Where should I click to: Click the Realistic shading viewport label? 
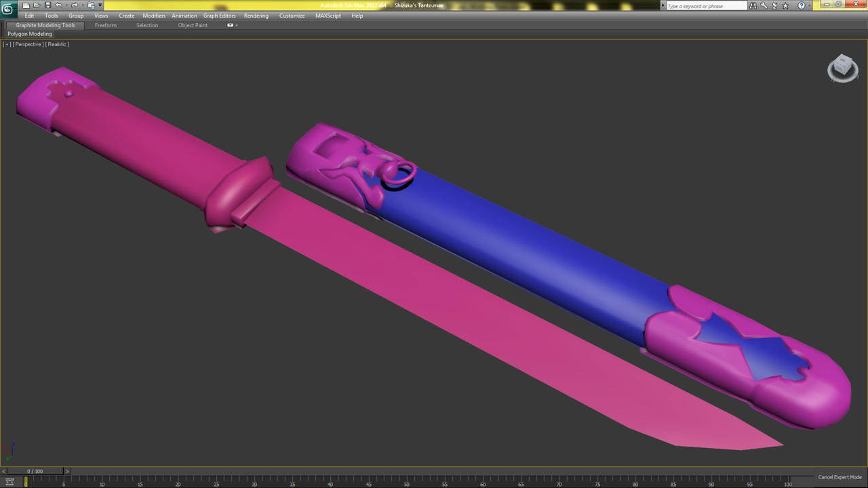[x=57, y=44]
